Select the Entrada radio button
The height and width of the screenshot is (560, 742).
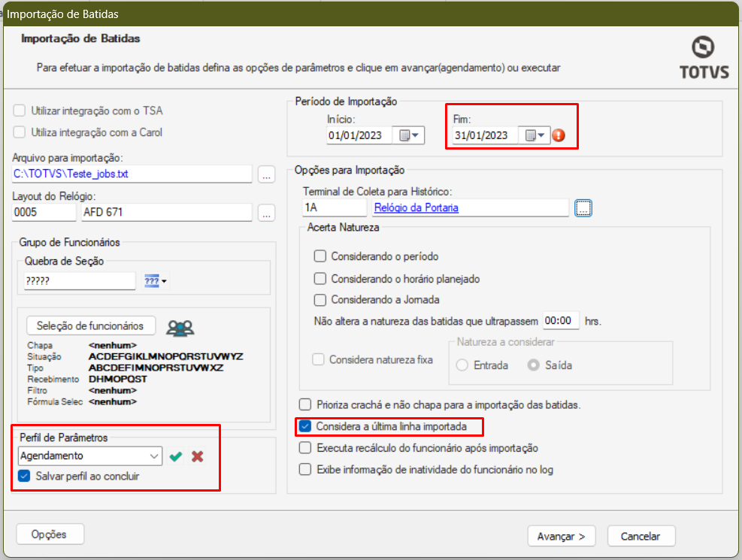[462, 365]
